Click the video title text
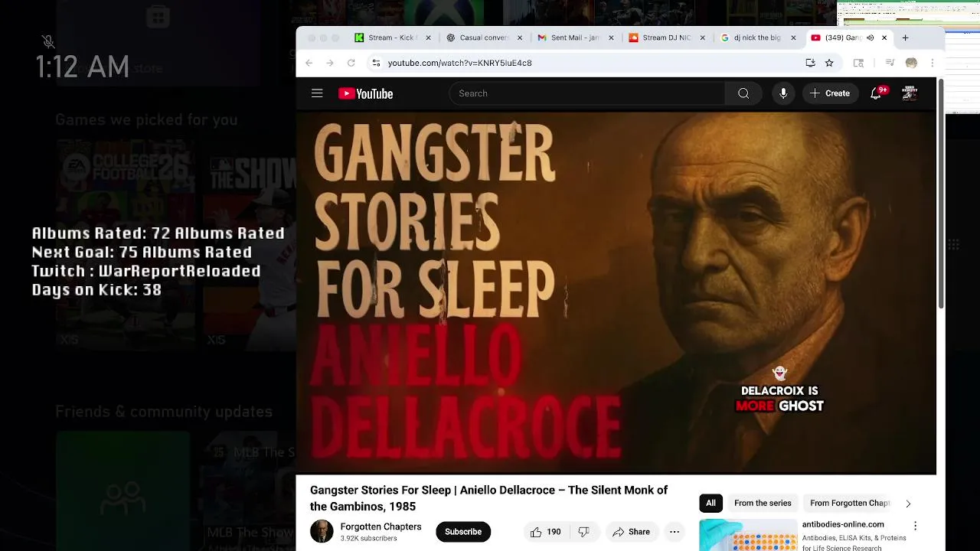980x551 pixels. pyautogui.click(x=488, y=498)
